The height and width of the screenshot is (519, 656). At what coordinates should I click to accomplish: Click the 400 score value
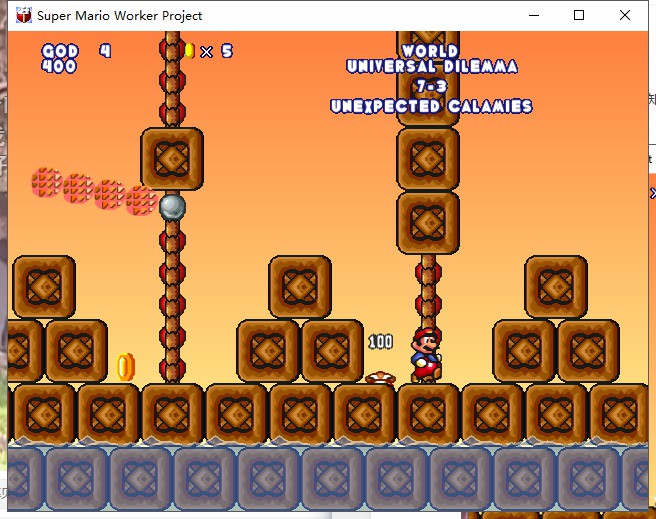(x=59, y=66)
